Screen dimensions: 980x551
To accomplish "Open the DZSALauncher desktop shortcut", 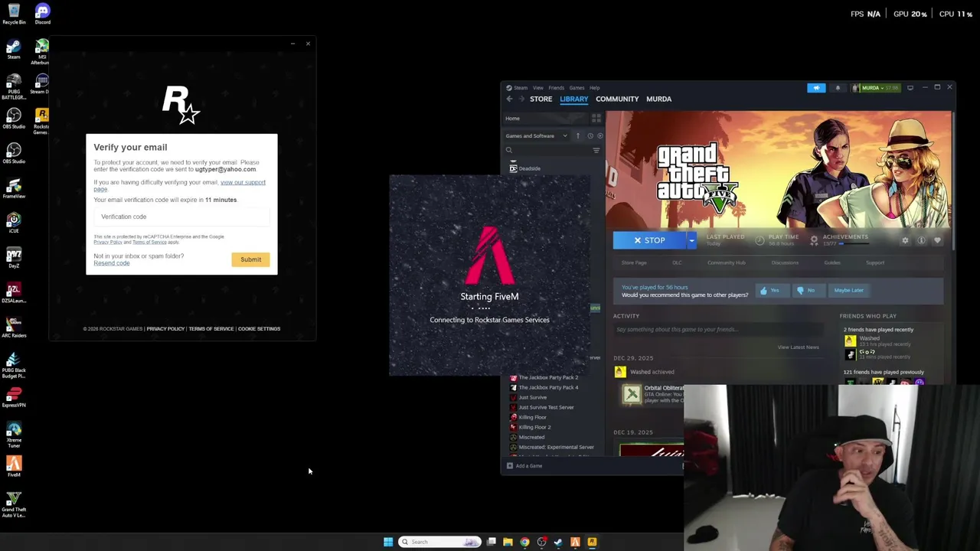I will coord(14,293).
